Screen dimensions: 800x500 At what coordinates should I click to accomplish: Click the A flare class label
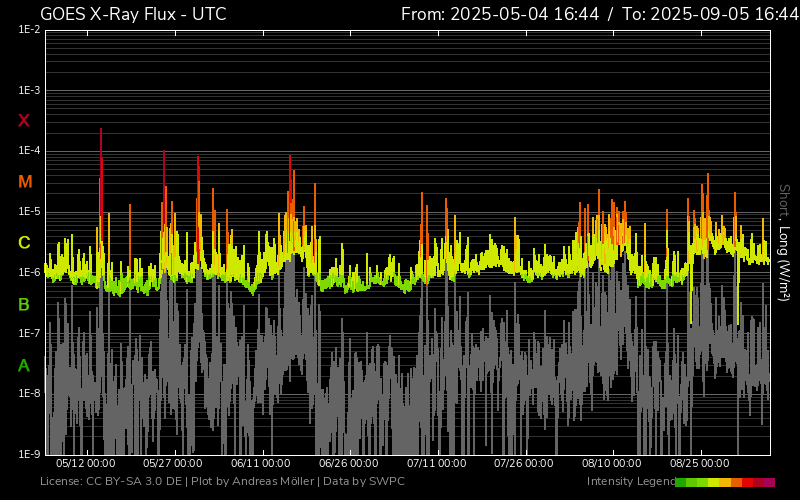pos(24,366)
